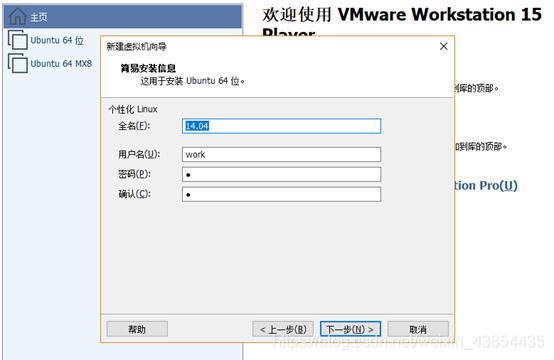Viewport: 554px width, 360px height.
Task: Select the Ubuntu 64 MX8 virtual machine
Action: pyautogui.click(x=61, y=64)
